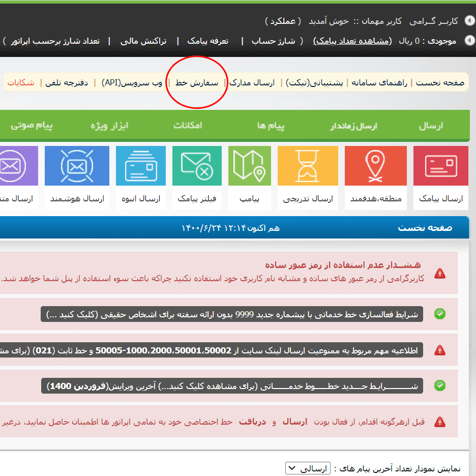Click the ارسال bold link in warning
This screenshot has height=476, width=476.
coord(295,422)
